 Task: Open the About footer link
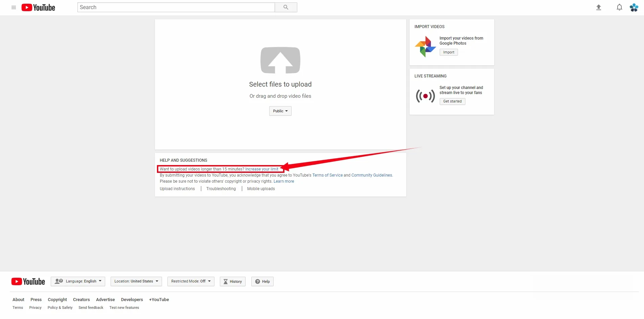(x=18, y=300)
